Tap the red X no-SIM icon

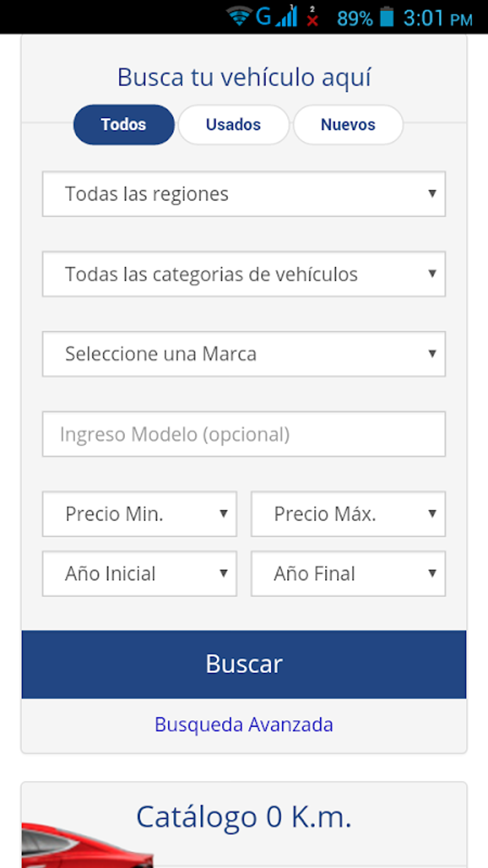pos(312,18)
